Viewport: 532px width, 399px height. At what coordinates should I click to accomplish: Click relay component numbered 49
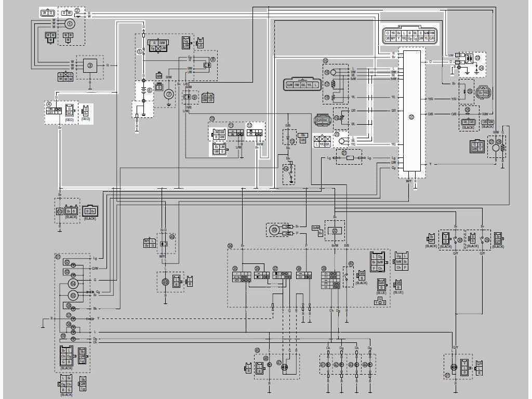click(x=164, y=244)
